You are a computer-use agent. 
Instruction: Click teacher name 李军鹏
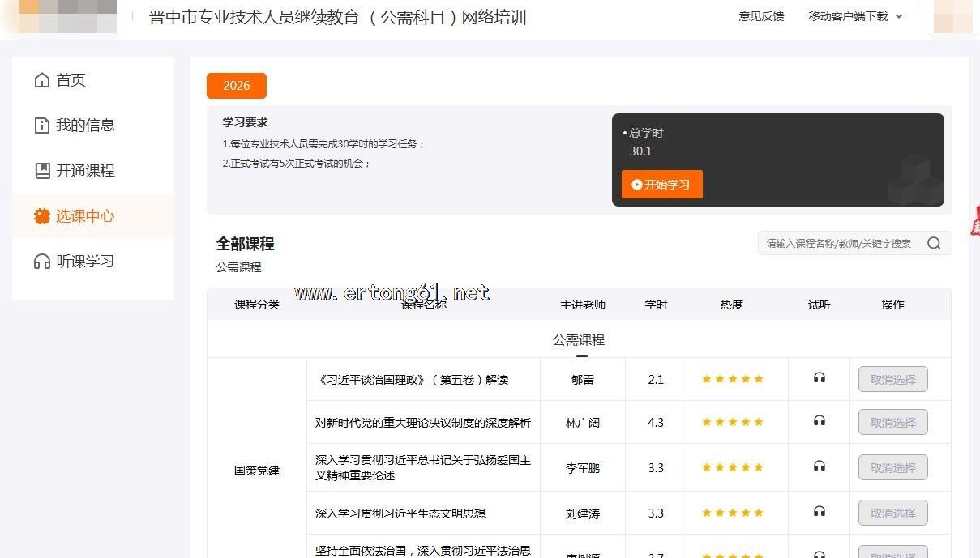[x=583, y=468]
